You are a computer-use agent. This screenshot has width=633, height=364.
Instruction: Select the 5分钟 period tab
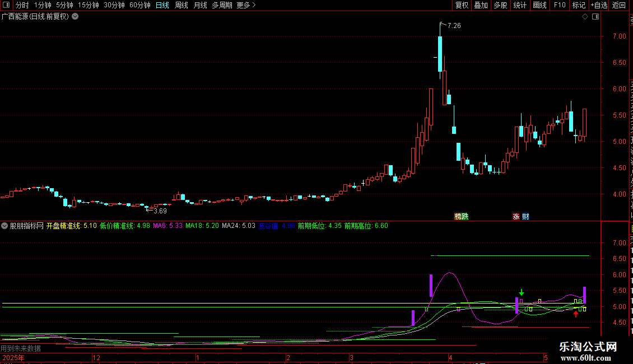click(64, 5)
